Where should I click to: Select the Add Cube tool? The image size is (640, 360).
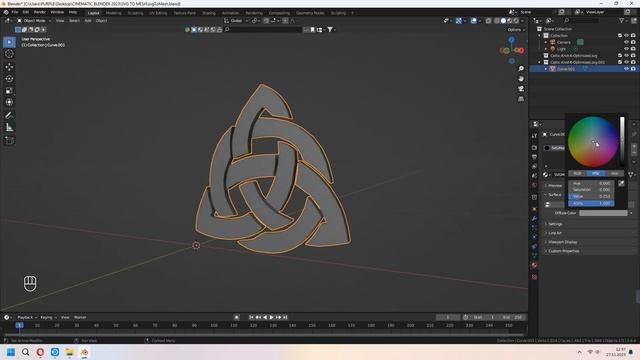click(x=9, y=140)
